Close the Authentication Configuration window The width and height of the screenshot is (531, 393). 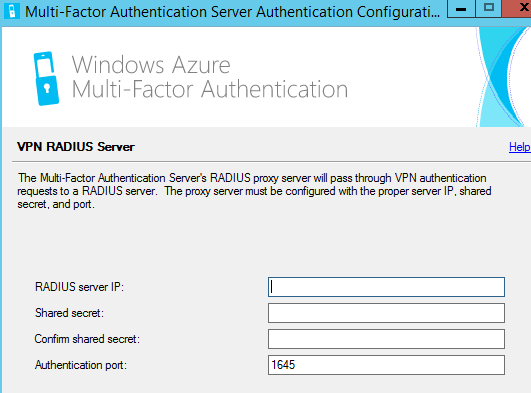pos(517,8)
